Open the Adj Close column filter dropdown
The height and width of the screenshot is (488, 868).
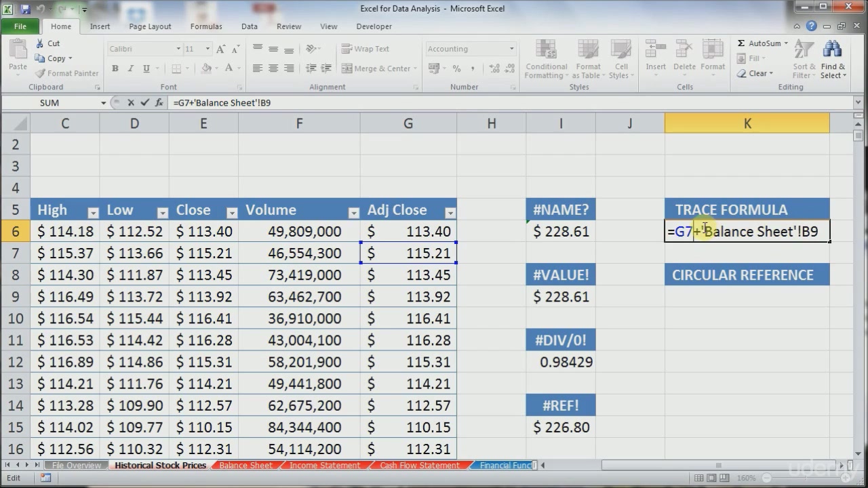point(450,213)
